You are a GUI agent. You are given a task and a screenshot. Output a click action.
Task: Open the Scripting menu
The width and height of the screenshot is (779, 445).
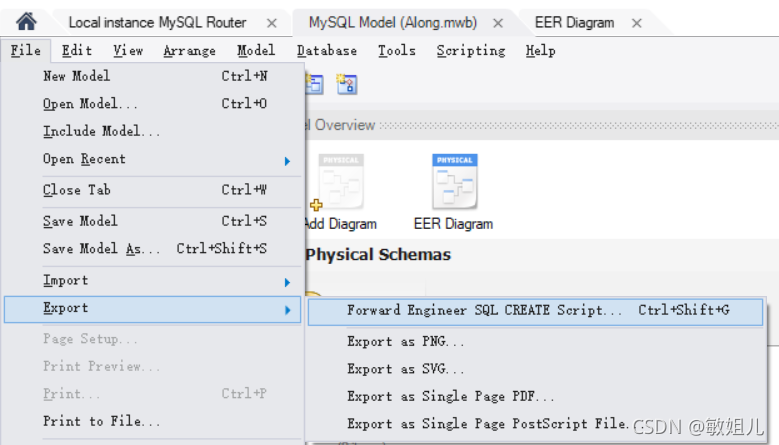click(471, 50)
